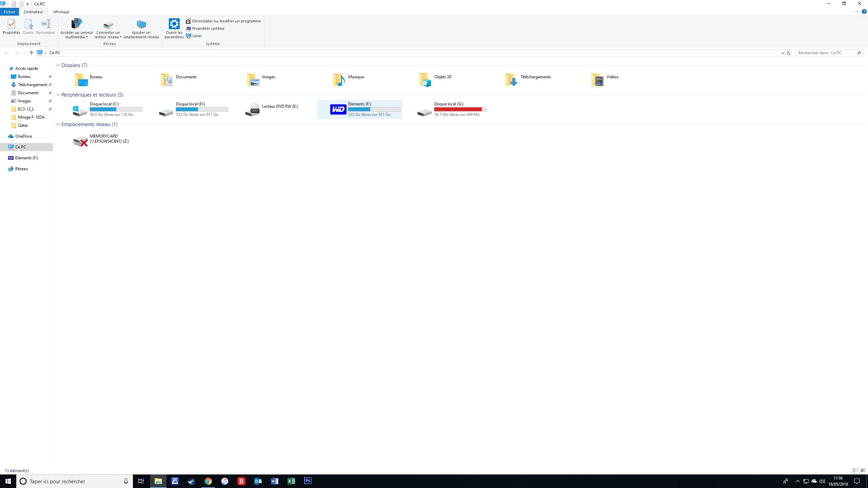The height and width of the screenshot is (488, 868).
Task: Select the Documents folder icon
Action: [x=166, y=80]
